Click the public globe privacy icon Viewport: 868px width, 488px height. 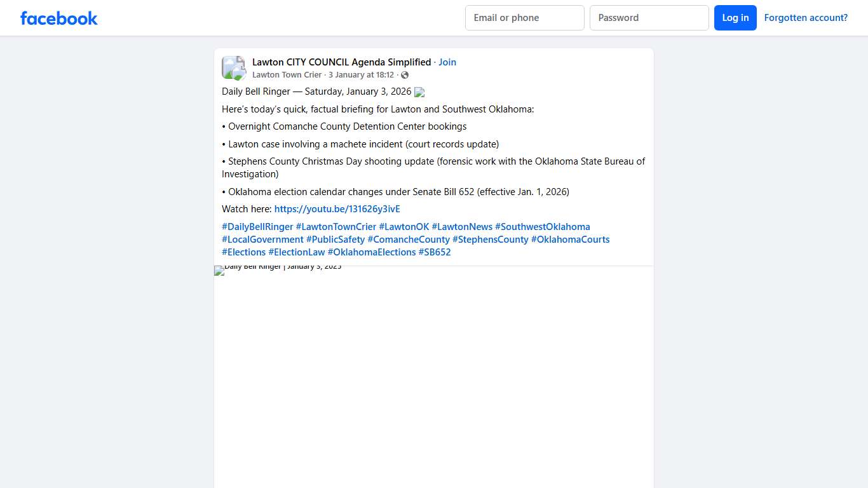tap(405, 76)
